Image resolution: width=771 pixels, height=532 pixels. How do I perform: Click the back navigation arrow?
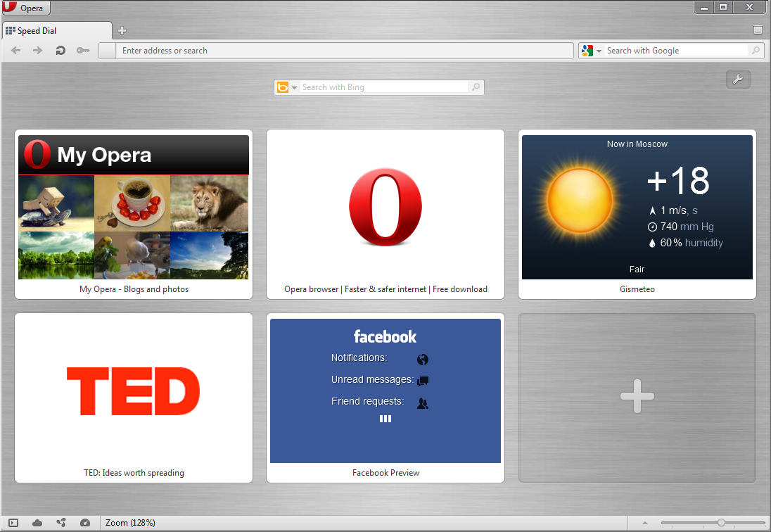[x=15, y=50]
